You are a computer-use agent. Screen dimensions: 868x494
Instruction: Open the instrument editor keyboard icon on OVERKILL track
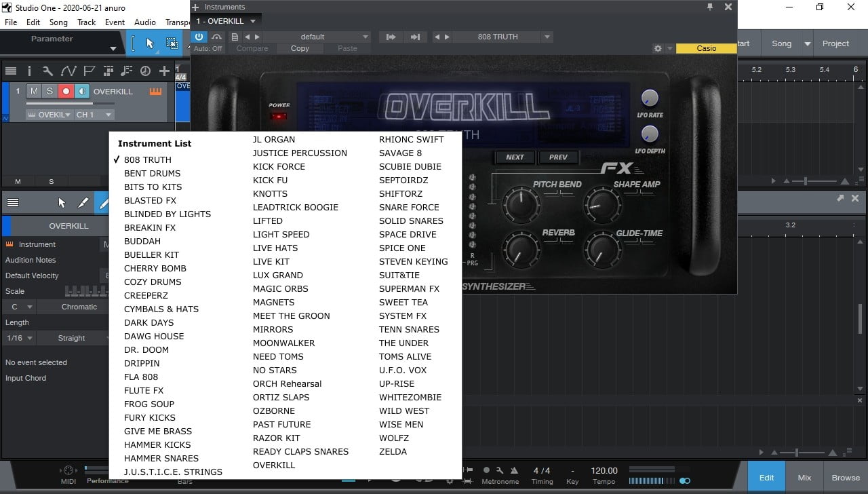click(156, 92)
